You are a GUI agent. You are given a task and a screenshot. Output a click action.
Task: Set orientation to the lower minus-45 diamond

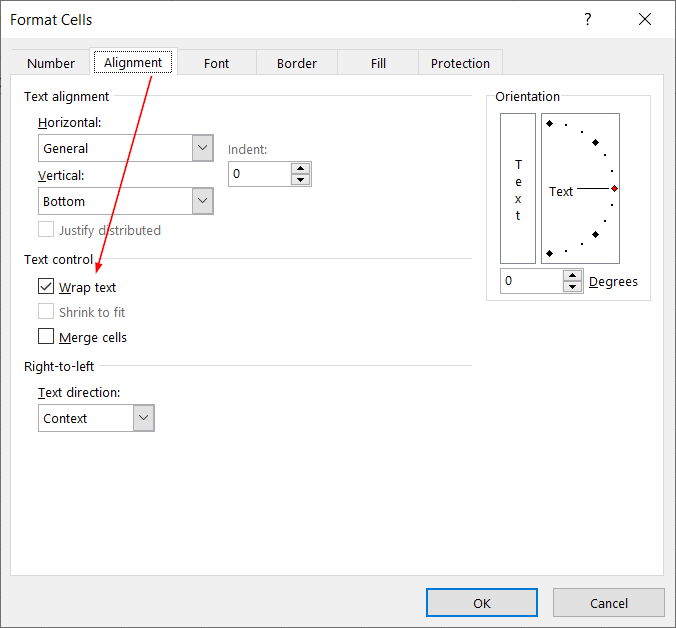(595, 234)
